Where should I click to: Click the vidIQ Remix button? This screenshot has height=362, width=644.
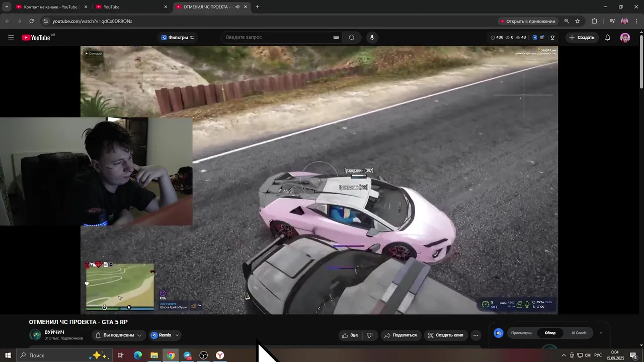click(x=161, y=335)
